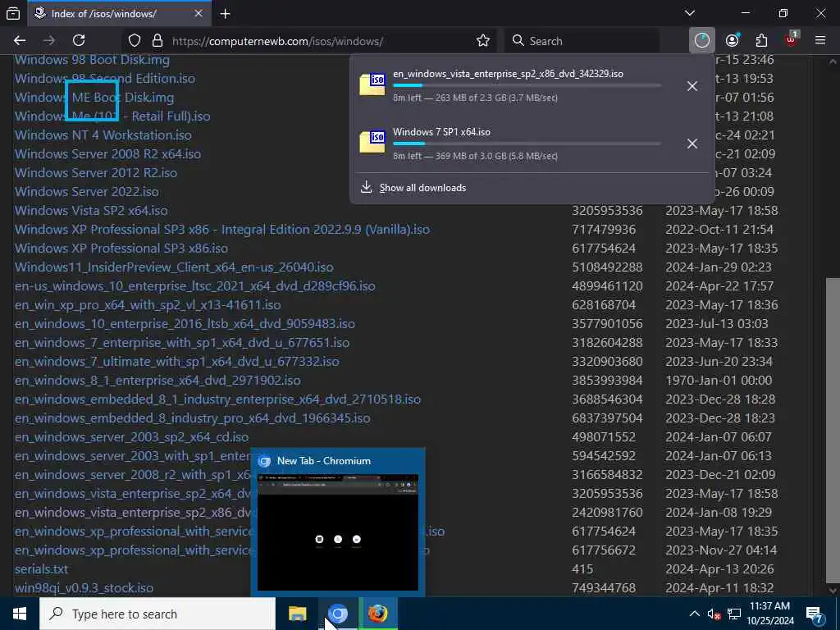Viewport: 840px width, 630px height.
Task: Open Windows 98 Second Edition.iso link
Action: [x=105, y=78]
